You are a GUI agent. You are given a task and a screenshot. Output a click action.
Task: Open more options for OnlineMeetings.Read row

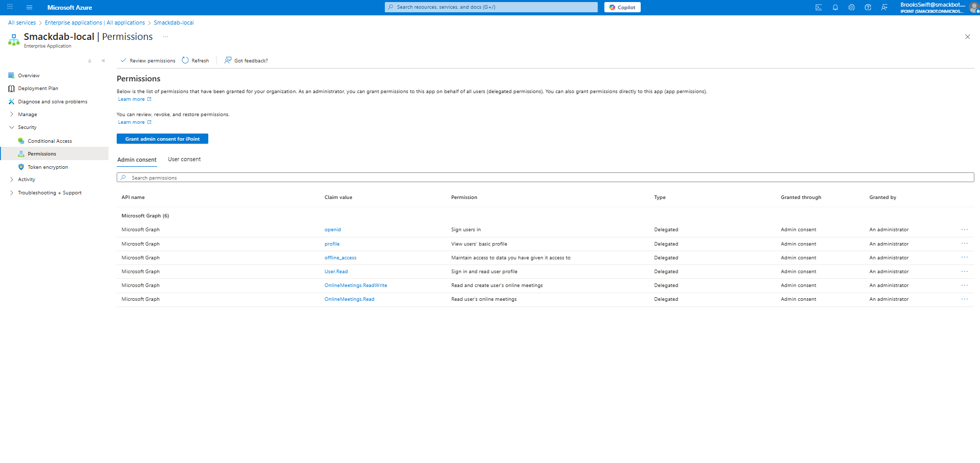coord(964,299)
